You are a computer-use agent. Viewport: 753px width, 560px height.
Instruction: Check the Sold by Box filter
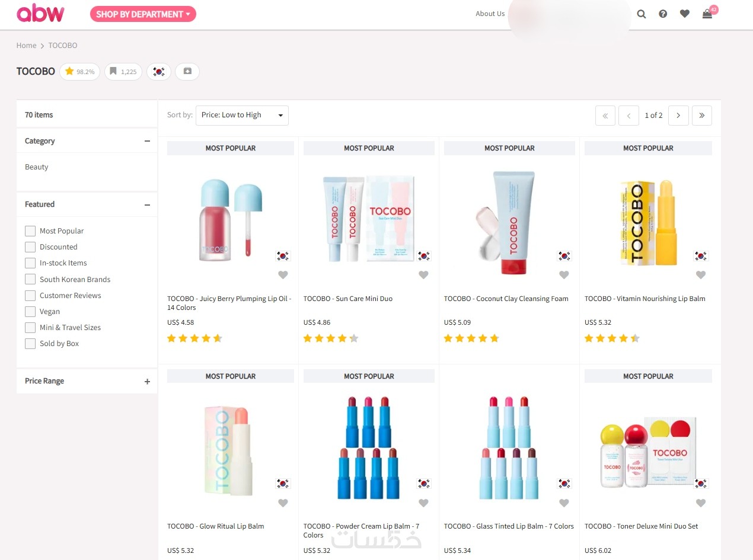(30, 343)
